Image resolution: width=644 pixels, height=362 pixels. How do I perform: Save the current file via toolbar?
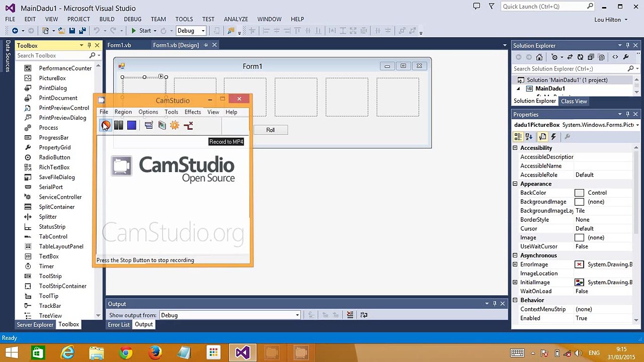coord(72,31)
